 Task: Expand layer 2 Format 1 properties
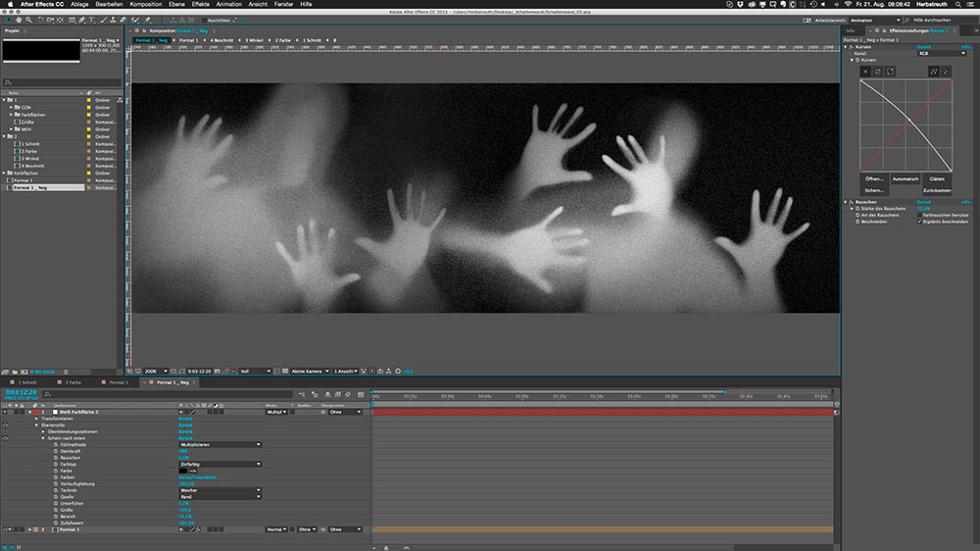pos(29,529)
